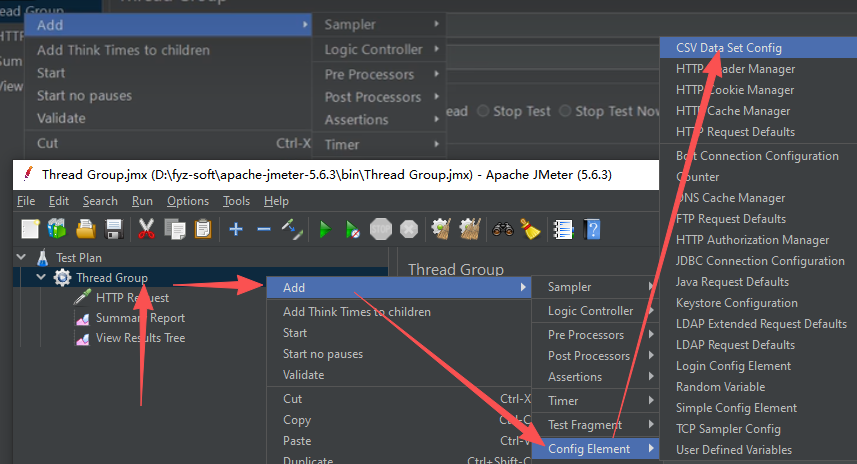The width and height of the screenshot is (857, 464).
Task: Choose CSV Data Set Config
Action: pyautogui.click(x=758, y=48)
